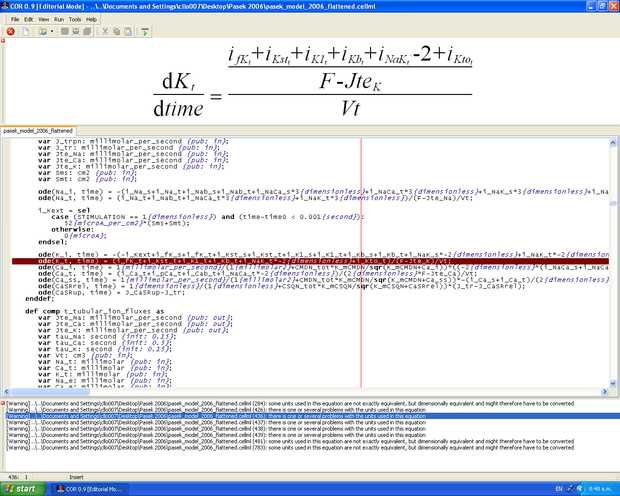Select the pasek_model_2006_flattened tab

click(38, 131)
